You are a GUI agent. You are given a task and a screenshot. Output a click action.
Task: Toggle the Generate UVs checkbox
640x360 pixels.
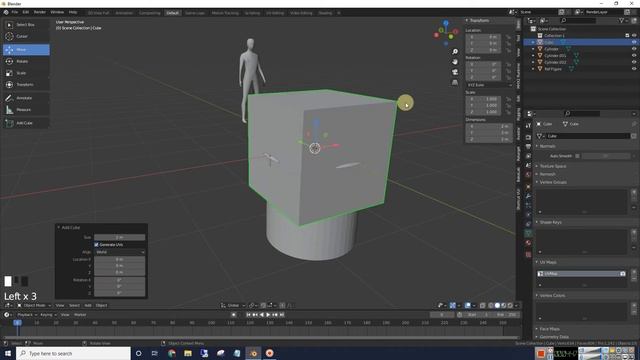97,245
